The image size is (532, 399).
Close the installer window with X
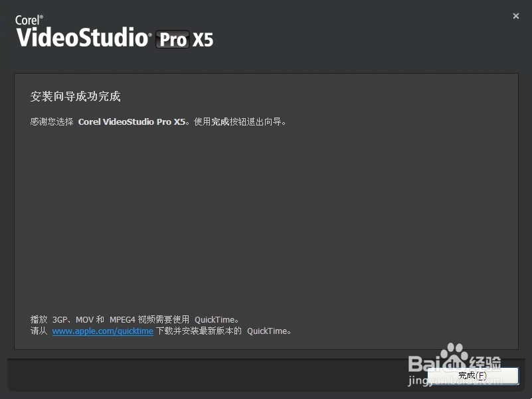click(x=515, y=16)
